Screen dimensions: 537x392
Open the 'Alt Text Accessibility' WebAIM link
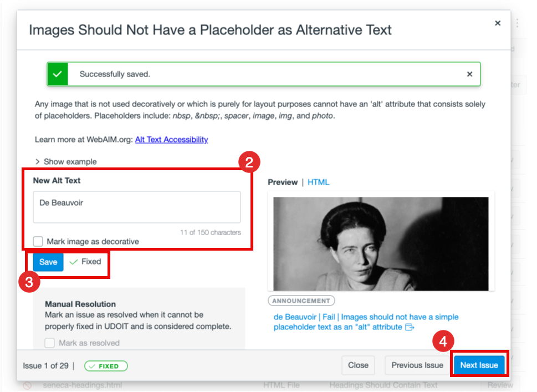coord(171,139)
